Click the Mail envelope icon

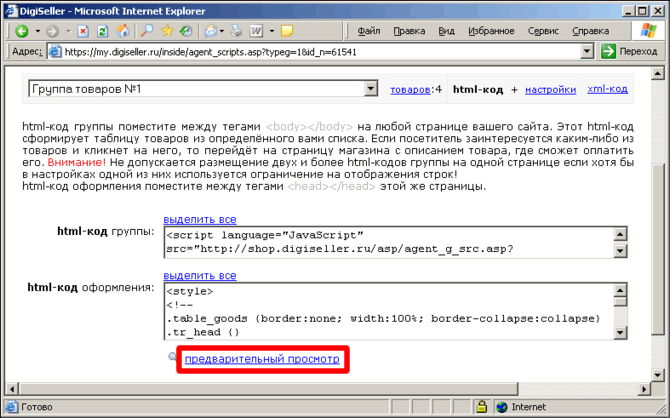[x=211, y=31]
